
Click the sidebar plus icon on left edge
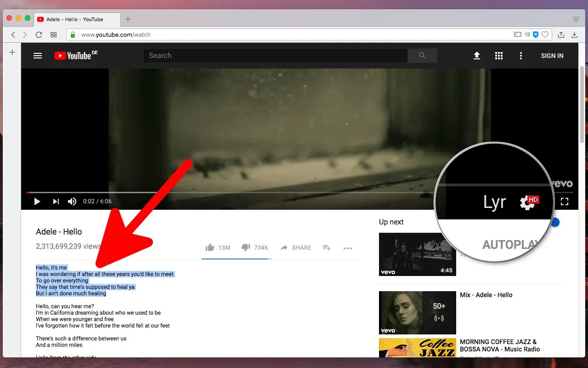(12, 52)
